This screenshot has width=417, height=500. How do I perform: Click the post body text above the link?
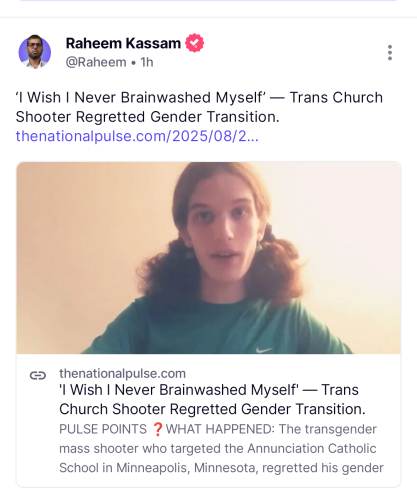[199, 107]
